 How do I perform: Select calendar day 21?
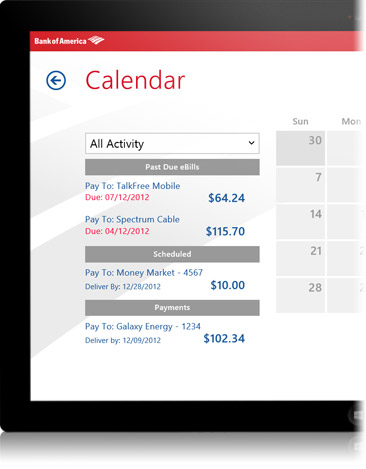click(x=300, y=259)
